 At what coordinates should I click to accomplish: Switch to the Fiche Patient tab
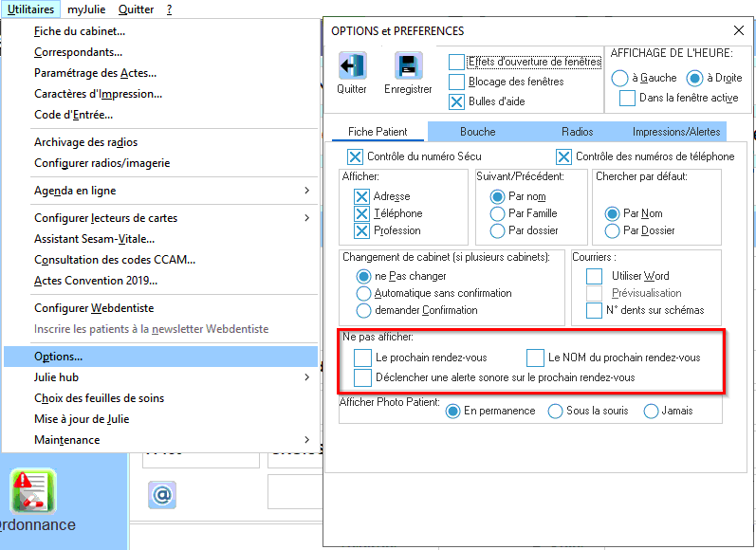[x=378, y=132]
